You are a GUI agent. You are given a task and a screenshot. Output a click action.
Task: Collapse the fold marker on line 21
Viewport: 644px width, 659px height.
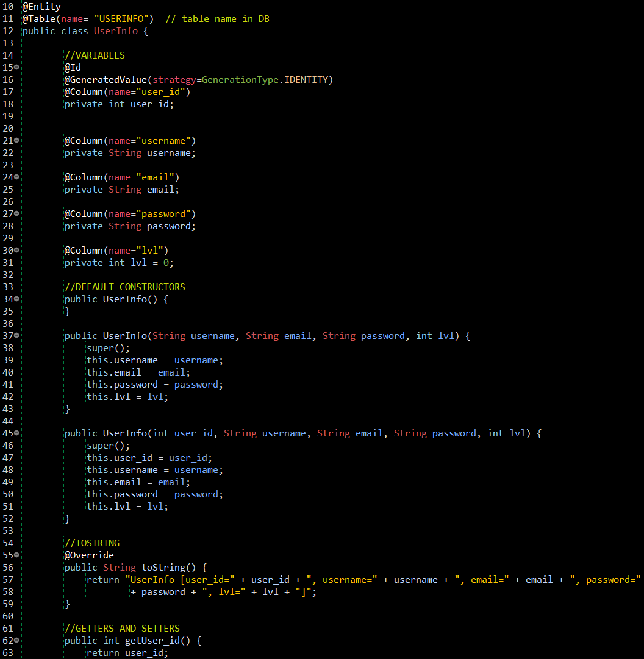pyautogui.click(x=16, y=140)
